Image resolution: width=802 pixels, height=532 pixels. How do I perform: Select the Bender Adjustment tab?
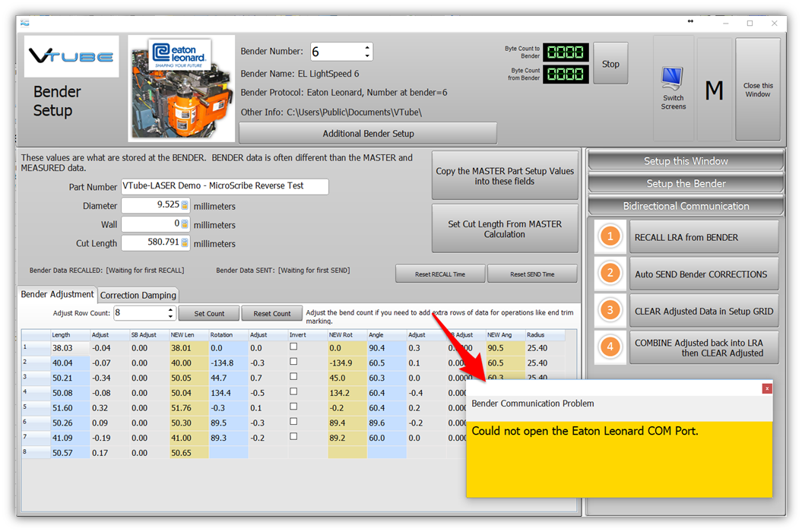[x=57, y=294]
